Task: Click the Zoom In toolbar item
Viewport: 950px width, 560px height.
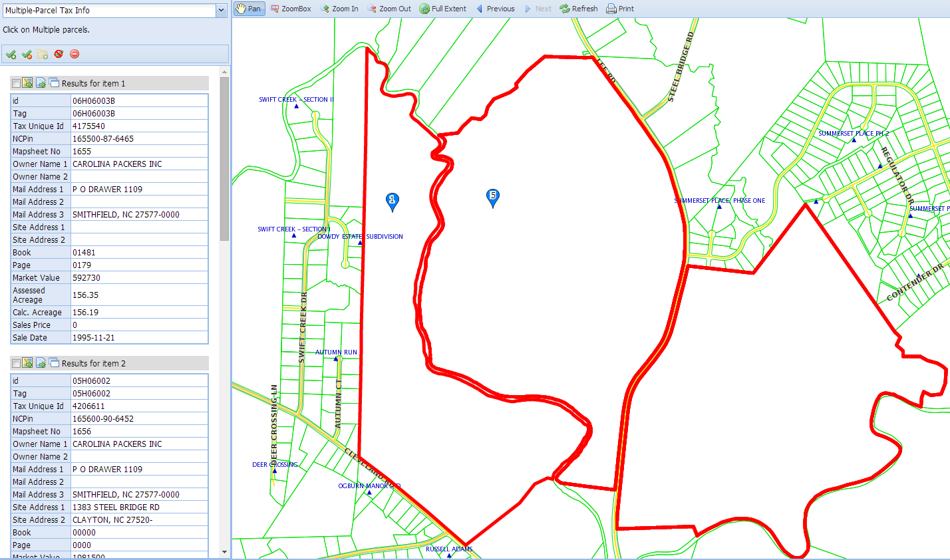Action: pyautogui.click(x=339, y=9)
